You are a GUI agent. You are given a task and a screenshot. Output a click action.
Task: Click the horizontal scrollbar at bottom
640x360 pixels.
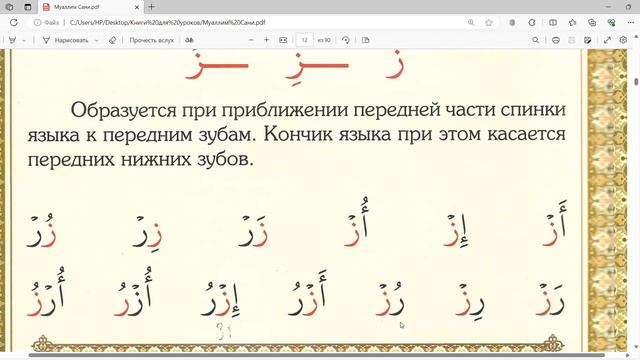point(317,355)
